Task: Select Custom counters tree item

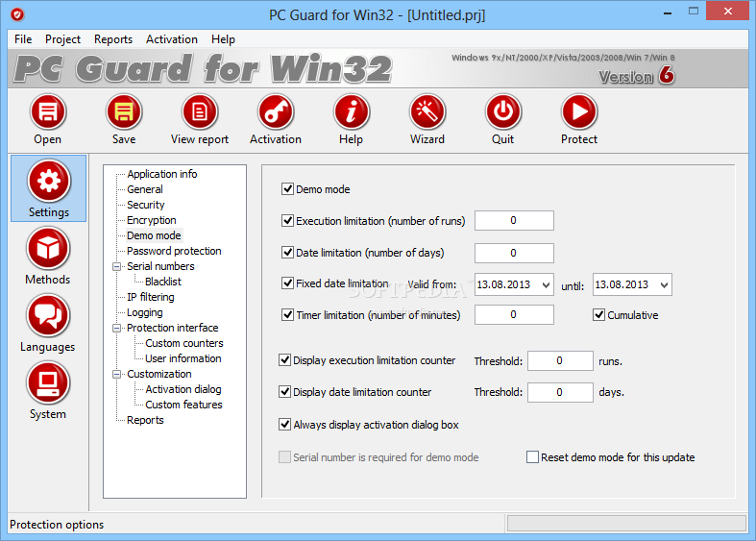Action: click(184, 343)
